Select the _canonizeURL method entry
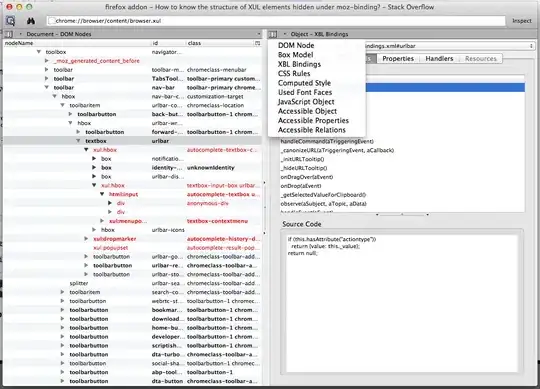The height and width of the screenshot is (389, 540). 338,150
